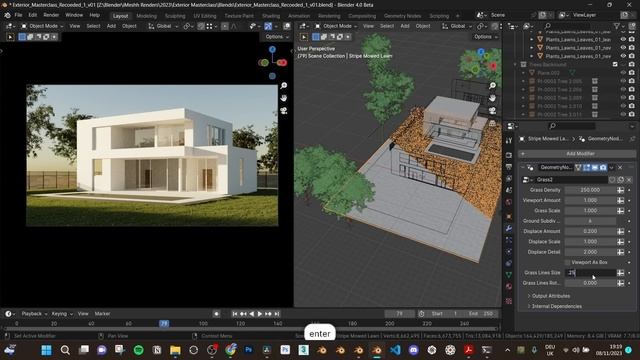640x360 pixels.
Task: Click Select menu in left viewport header
Action: [x=93, y=26]
